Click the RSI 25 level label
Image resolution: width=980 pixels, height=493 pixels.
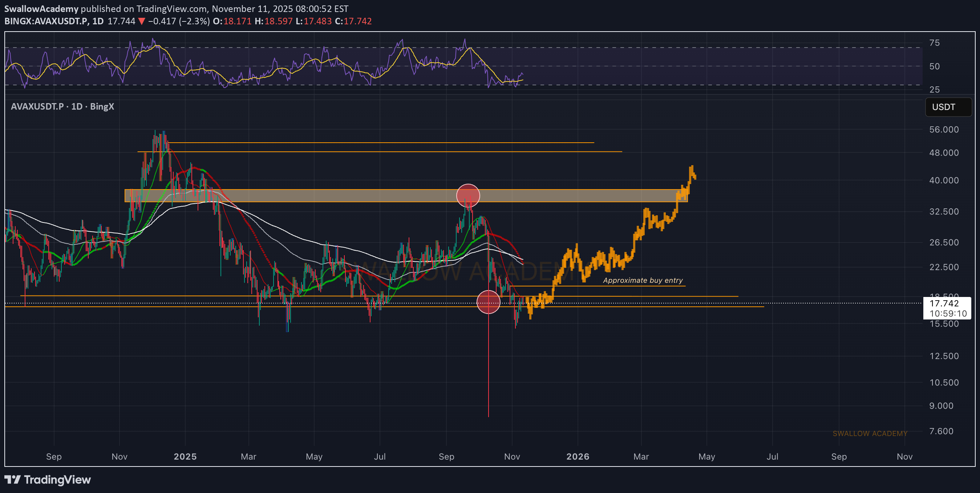coord(934,90)
